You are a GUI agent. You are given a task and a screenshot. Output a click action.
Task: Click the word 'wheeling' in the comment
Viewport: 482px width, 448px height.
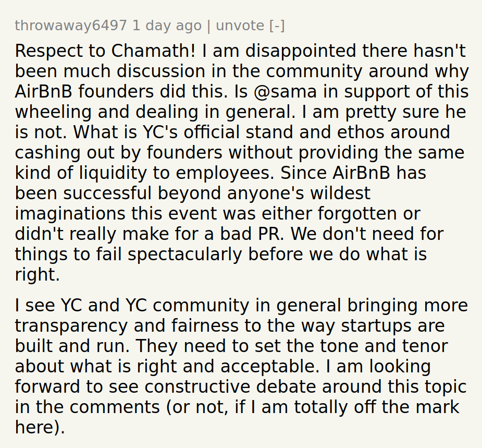[53, 112]
